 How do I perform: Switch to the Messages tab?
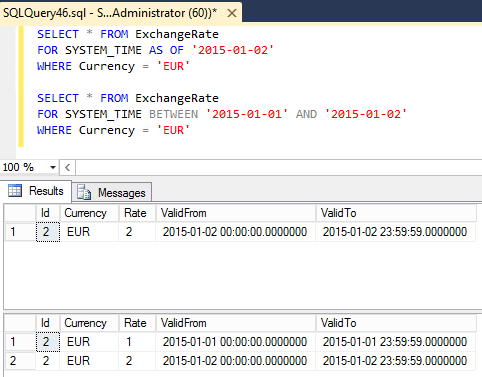pos(112,192)
